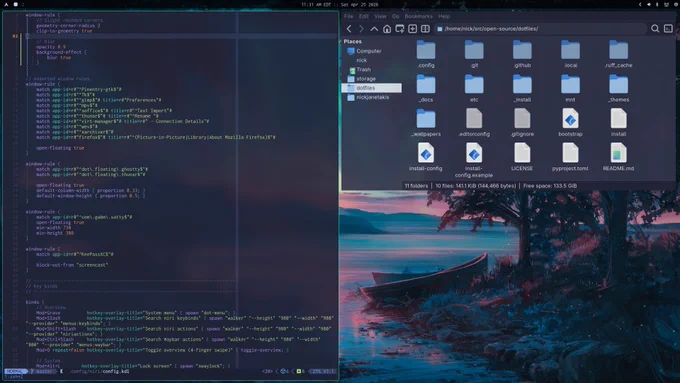Create a new folder with plus icon
The width and height of the screenshot is (680, 383).
click(412, 29)
